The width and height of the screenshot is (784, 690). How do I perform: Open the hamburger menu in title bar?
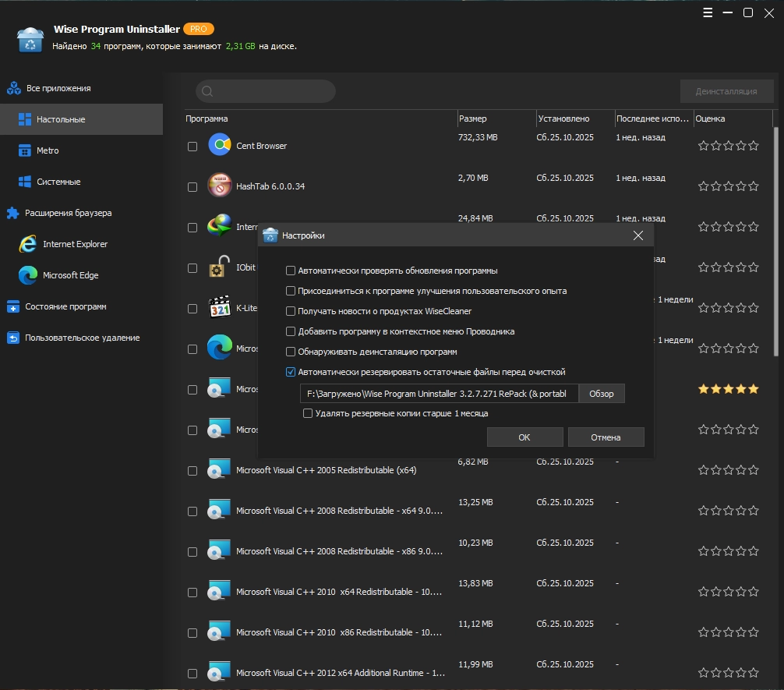708,12
